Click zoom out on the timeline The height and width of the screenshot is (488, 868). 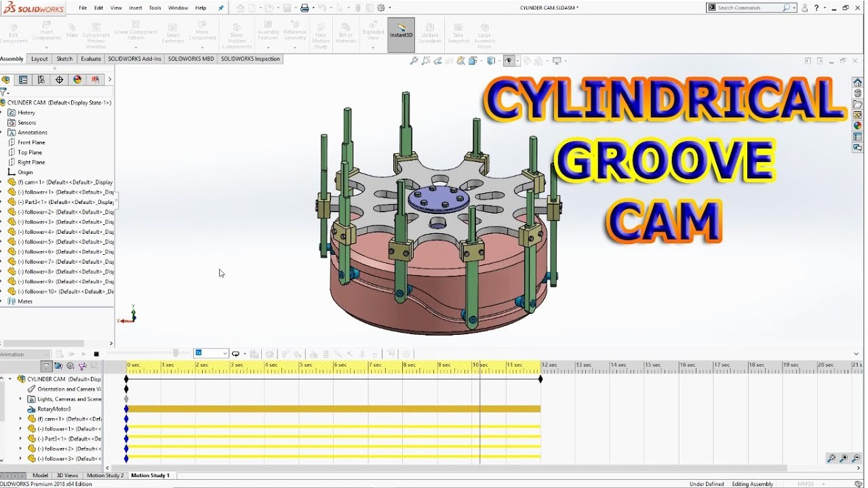tap(856, 459)
